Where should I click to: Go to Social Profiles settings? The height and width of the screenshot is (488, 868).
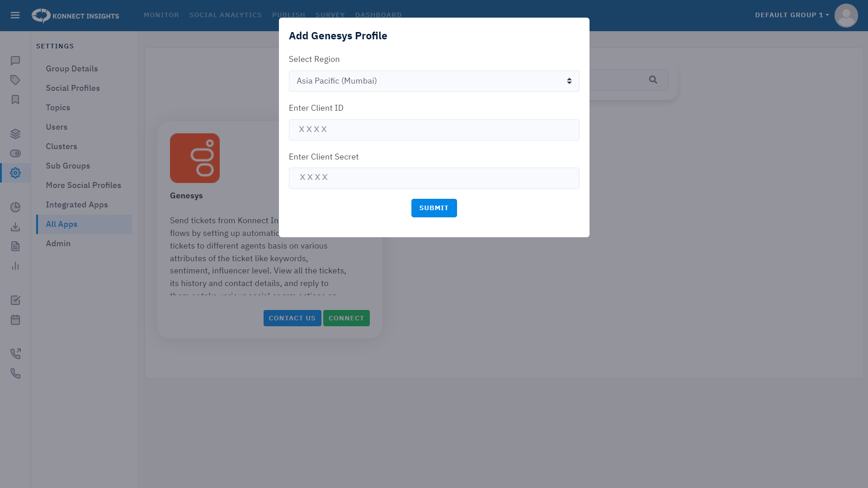coord(73,88)
